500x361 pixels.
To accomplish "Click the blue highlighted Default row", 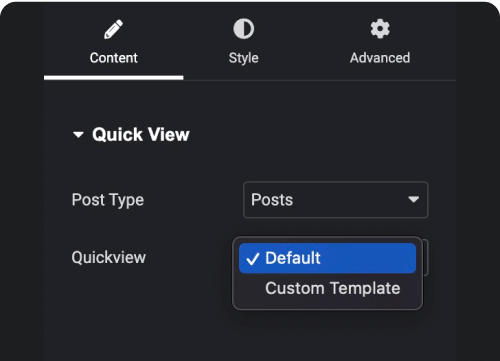I will point(327,258).
